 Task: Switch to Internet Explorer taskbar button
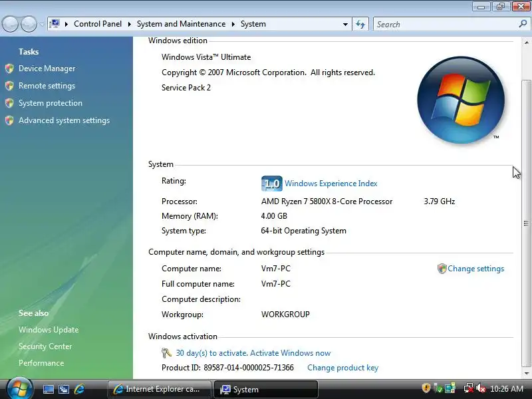[160, 389]
